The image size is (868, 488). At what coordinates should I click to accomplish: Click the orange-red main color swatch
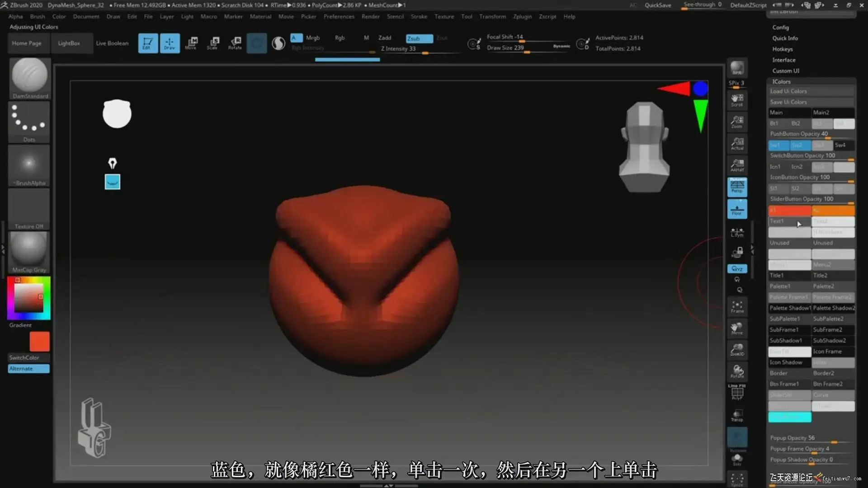39,342
